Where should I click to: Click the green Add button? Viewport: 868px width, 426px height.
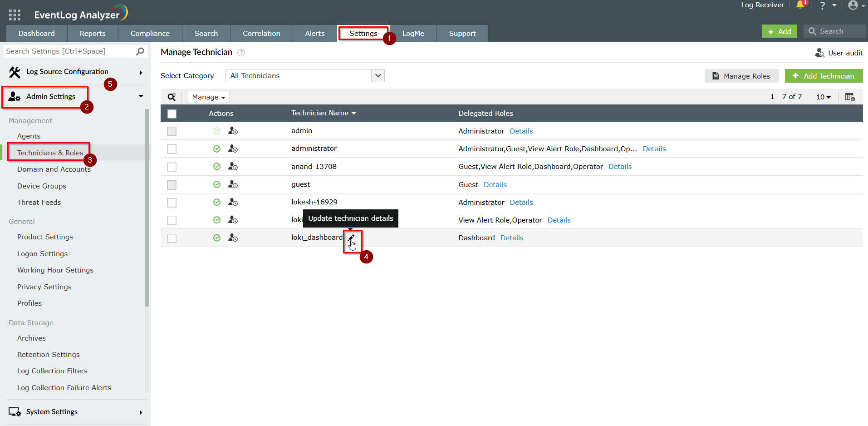click(779, 31)
